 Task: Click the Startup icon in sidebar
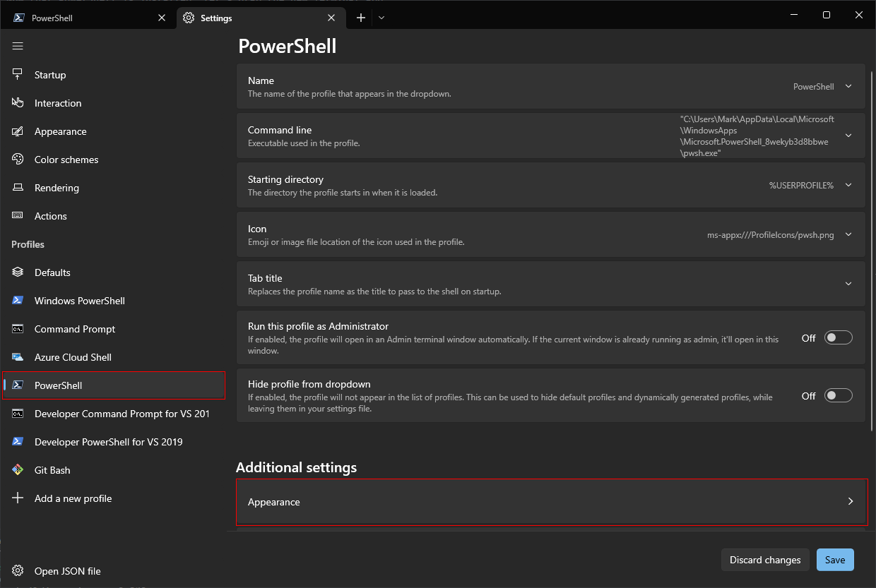[x=18, y=74]
